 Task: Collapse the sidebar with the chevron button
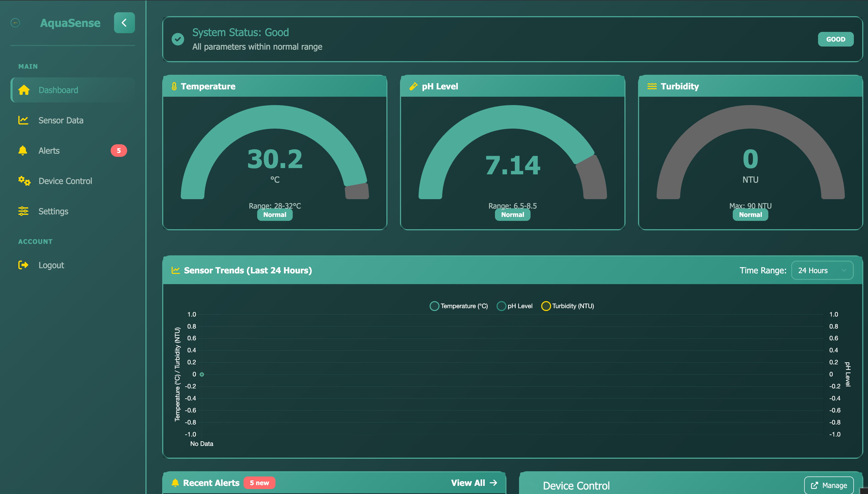(124, 23)
